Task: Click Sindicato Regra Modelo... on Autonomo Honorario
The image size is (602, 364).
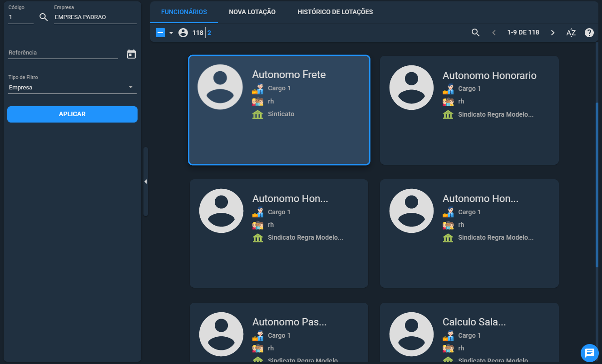Action: pos(496,114)
